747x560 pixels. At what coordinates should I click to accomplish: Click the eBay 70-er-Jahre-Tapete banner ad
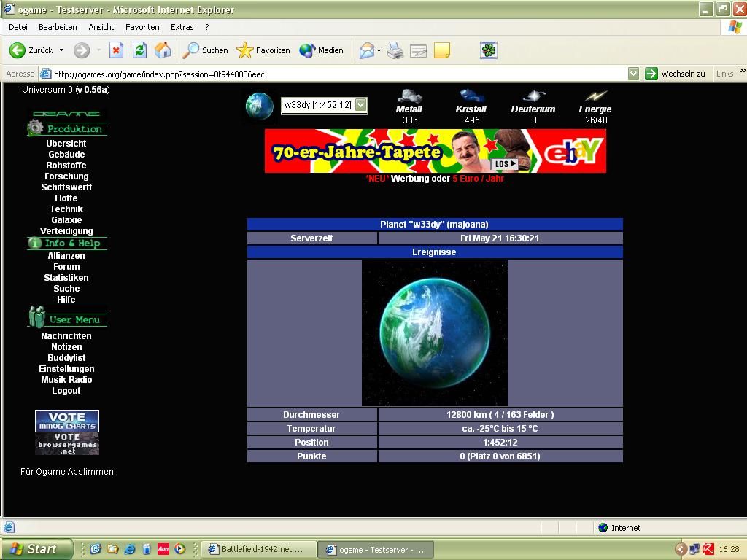435,151
